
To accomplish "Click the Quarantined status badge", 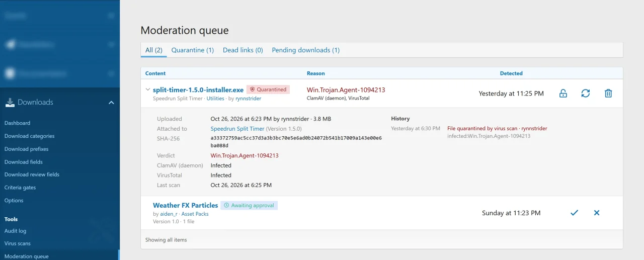I will tap(268, 90).
